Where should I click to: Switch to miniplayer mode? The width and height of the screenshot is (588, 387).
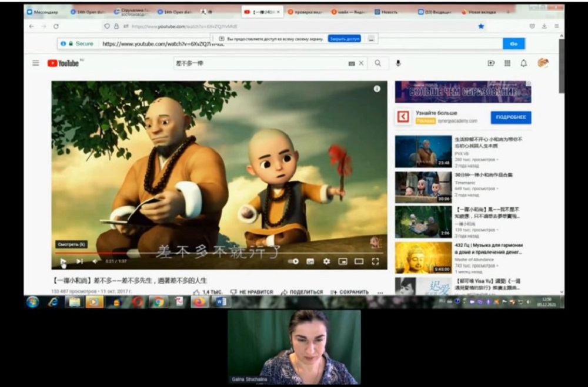342,261
